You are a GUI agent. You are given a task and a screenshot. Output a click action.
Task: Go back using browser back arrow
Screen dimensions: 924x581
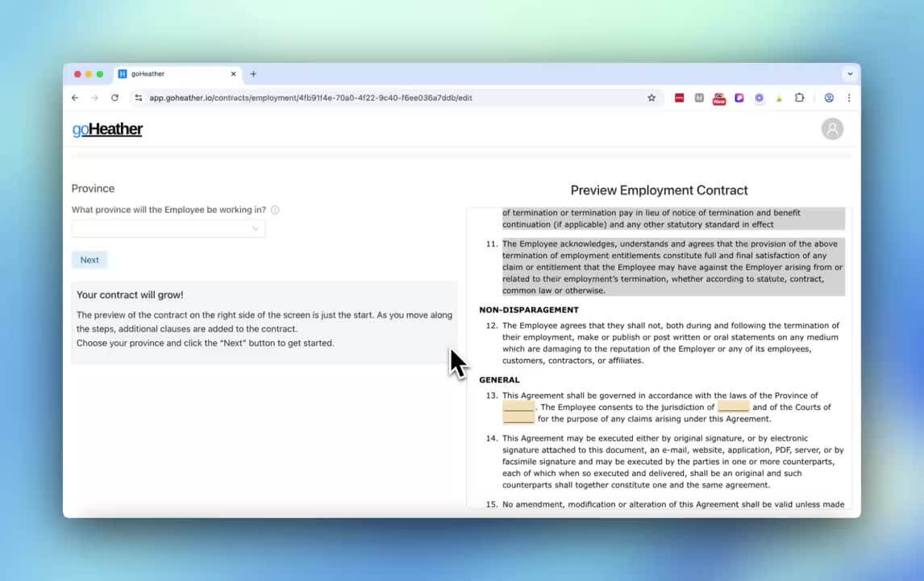pos(75,98)
